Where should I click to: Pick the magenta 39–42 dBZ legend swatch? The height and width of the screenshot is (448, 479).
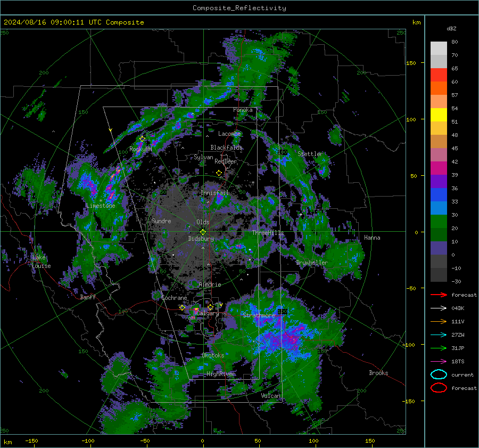pyautogui.click(x=439, y=168)
